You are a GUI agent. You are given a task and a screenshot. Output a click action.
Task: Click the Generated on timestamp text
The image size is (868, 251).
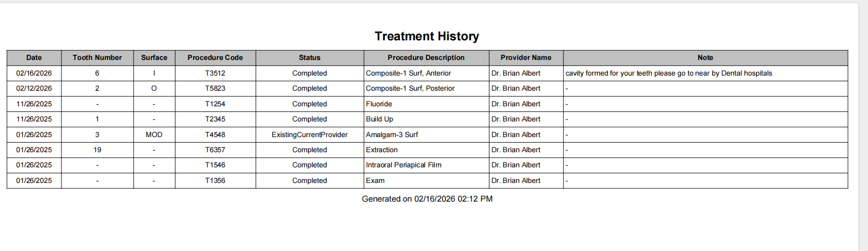427,199
